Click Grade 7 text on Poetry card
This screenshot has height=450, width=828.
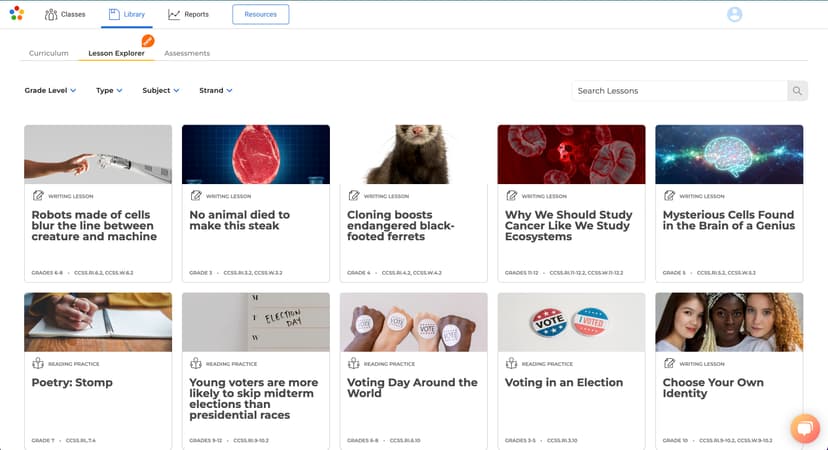[43, 440]
